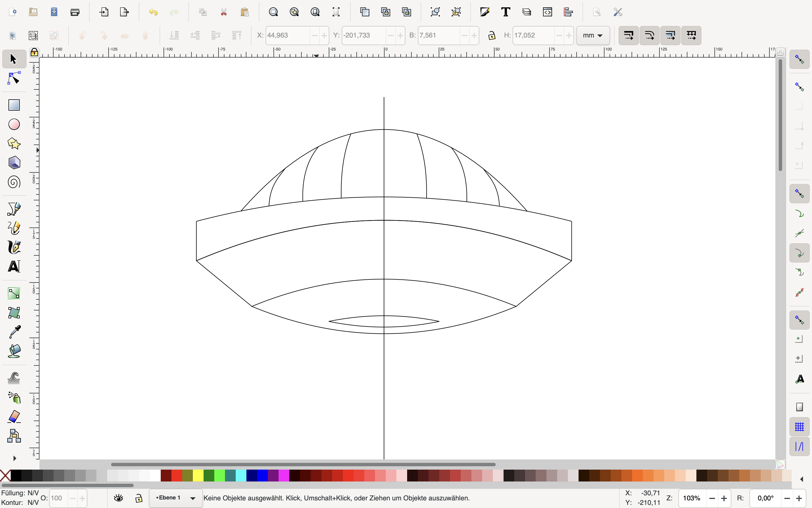
Task: Select the Pencil freehand tool
Action: coord(14,228)
